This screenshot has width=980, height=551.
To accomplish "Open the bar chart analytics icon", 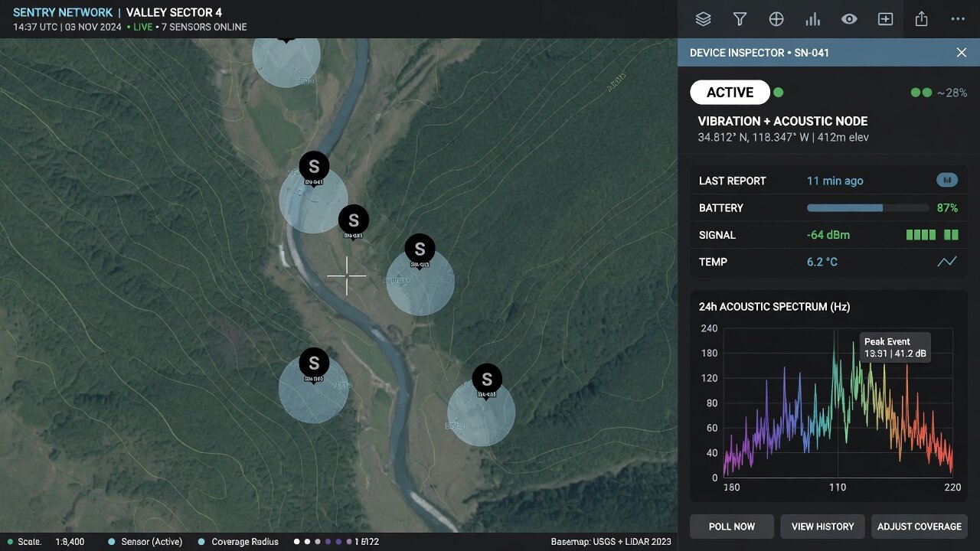I will tap(812, 19).
